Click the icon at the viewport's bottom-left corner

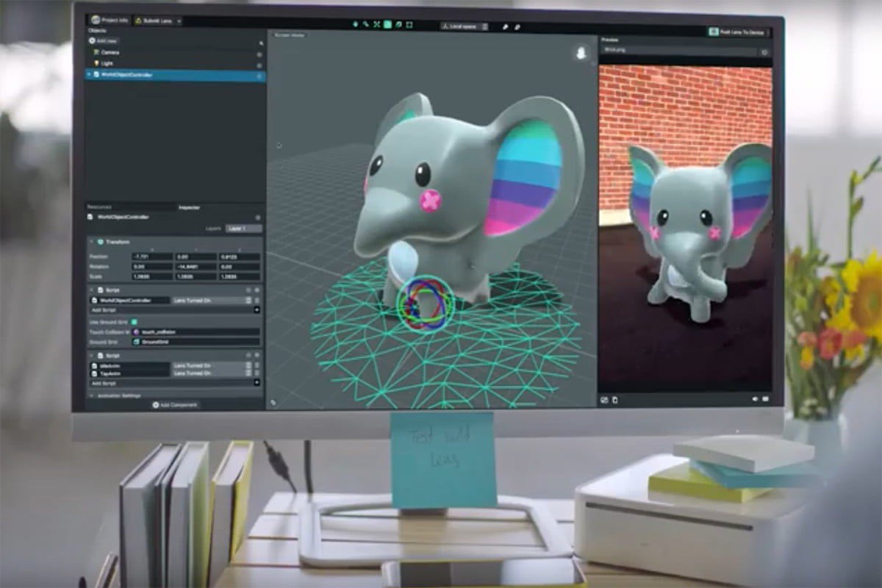tap(273, 402)
